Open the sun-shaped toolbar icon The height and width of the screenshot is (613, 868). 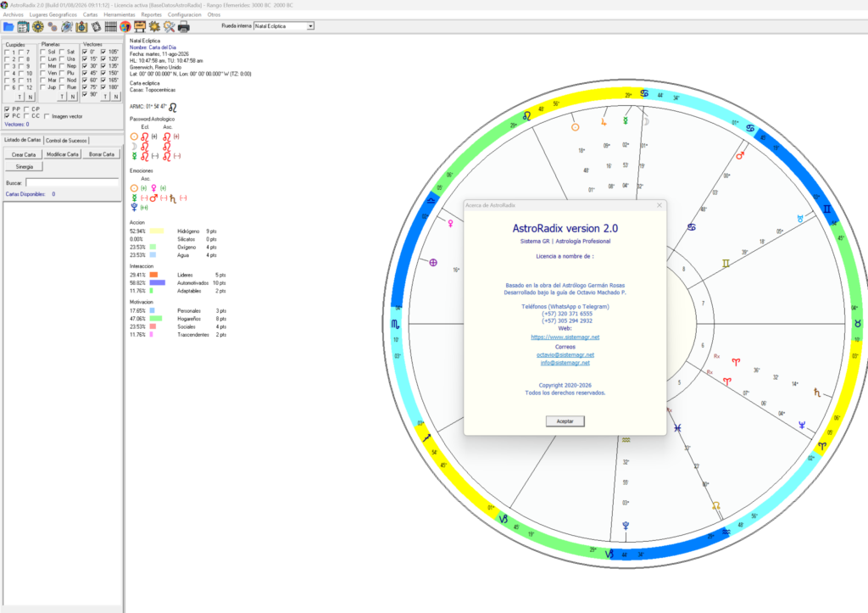coord(154,26)
